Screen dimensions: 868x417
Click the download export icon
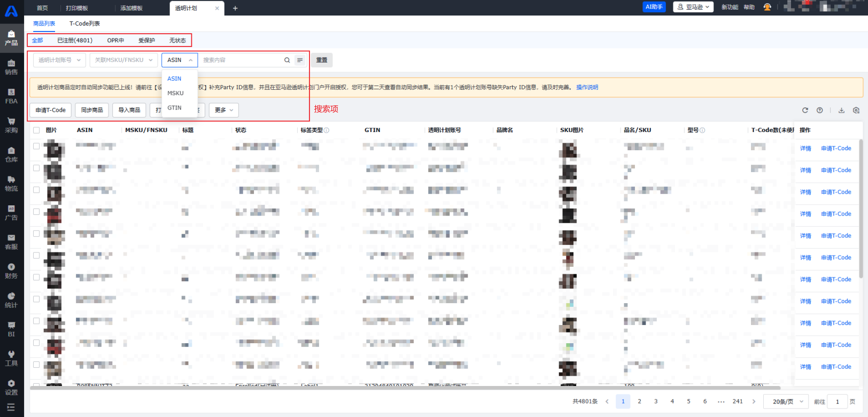tap(841, 110)
